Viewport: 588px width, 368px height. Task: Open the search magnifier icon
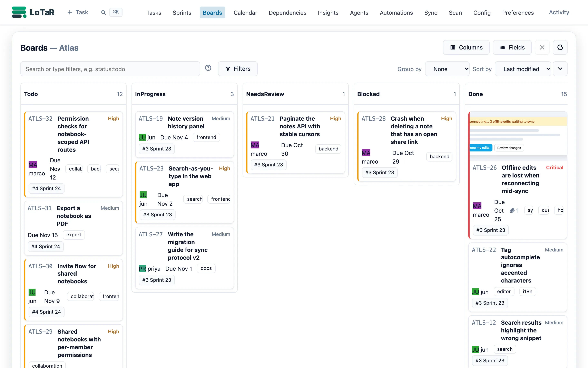tap(104, 12)
